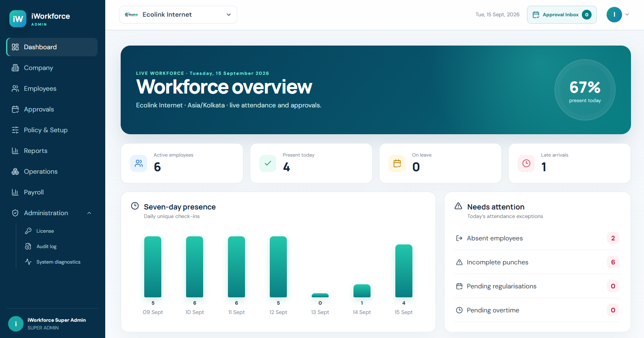Click the Absent employees exit icon
644x338 pixels.
(459, 238)
